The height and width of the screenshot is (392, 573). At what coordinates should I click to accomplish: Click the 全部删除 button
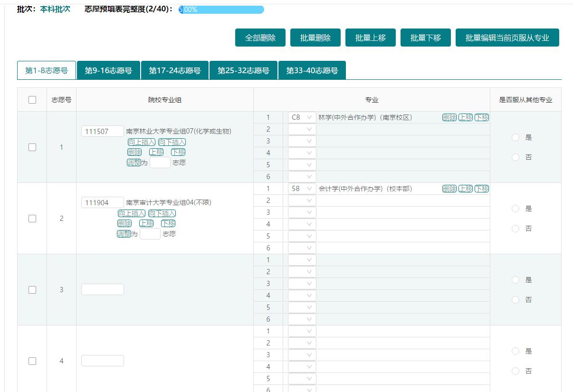coord(260,38)
